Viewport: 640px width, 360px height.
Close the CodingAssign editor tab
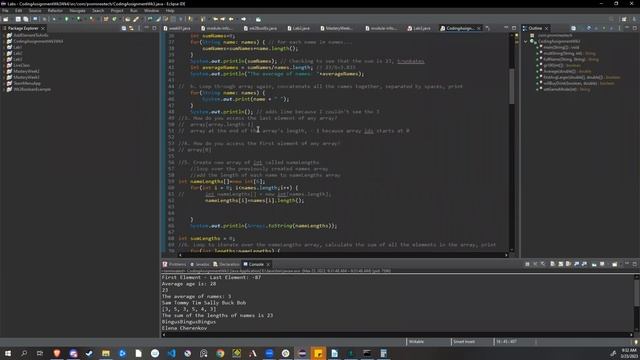(x=479, y=28)
